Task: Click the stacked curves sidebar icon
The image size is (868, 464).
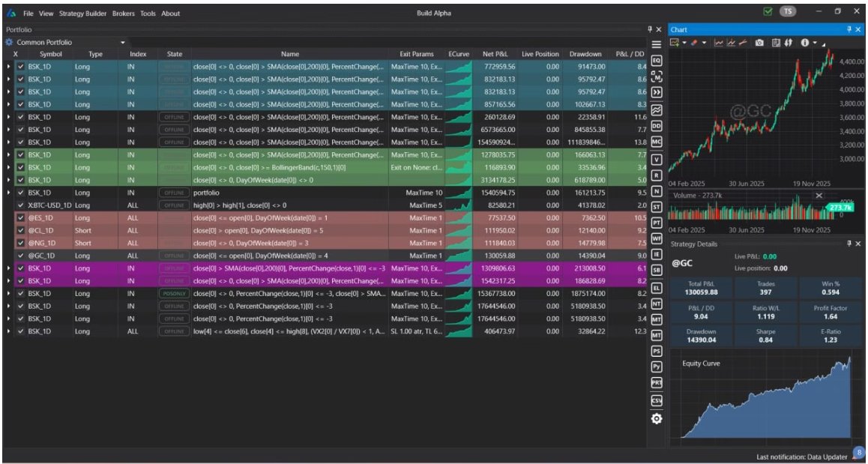Action: point(657,109)
